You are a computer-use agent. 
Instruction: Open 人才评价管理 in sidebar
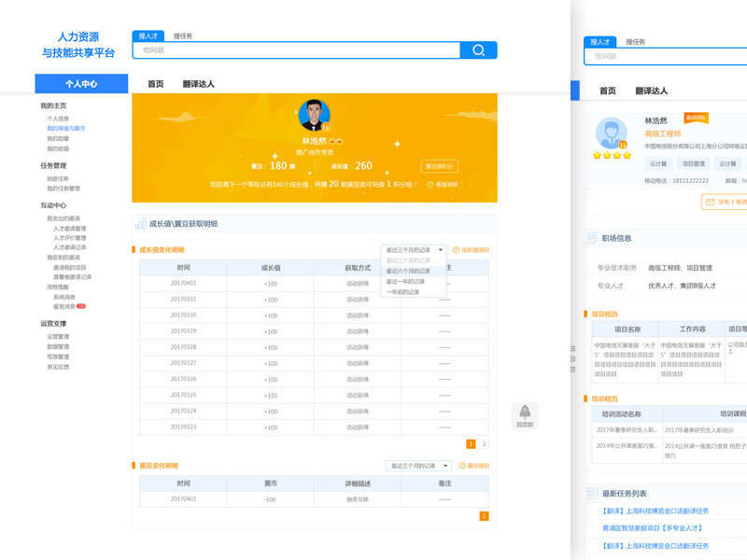[69, 238]
